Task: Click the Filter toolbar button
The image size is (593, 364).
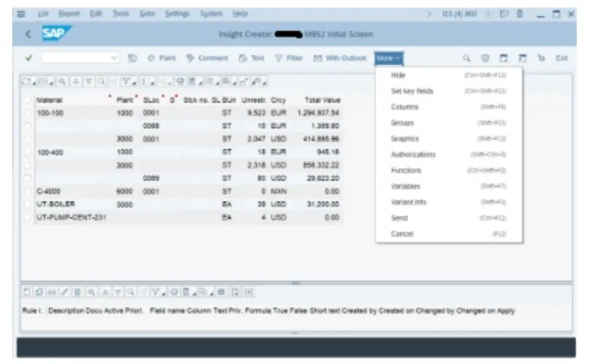Action: tap(289, 58)
